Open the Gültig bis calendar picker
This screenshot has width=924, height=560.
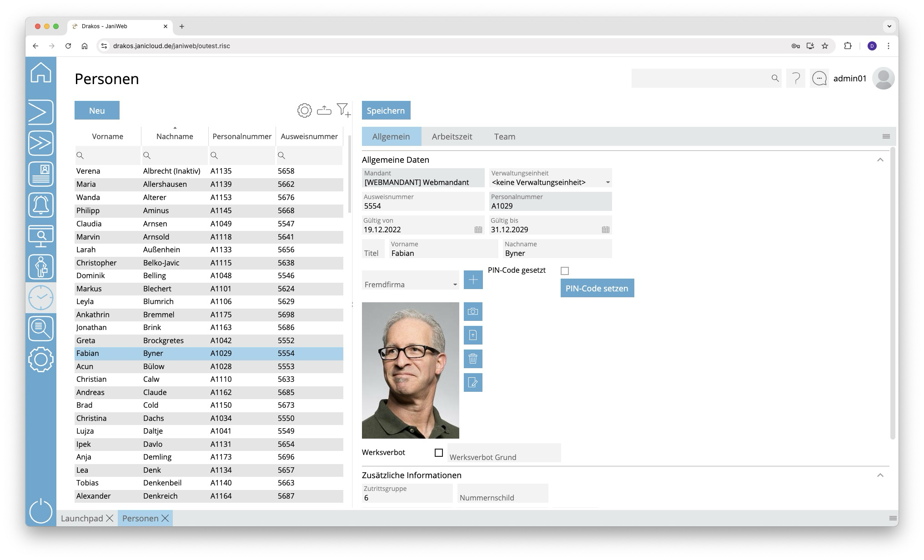[x=605, y=230]
